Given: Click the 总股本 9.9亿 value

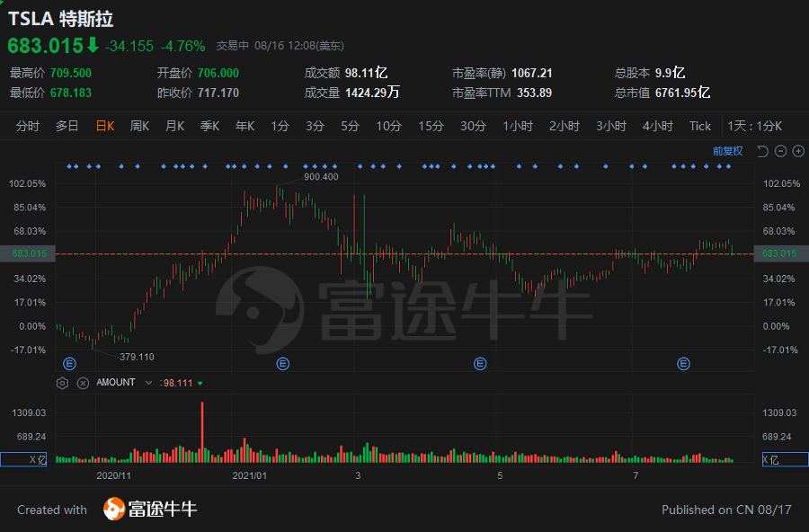Looking at the screenshot, I should (670, 73).
